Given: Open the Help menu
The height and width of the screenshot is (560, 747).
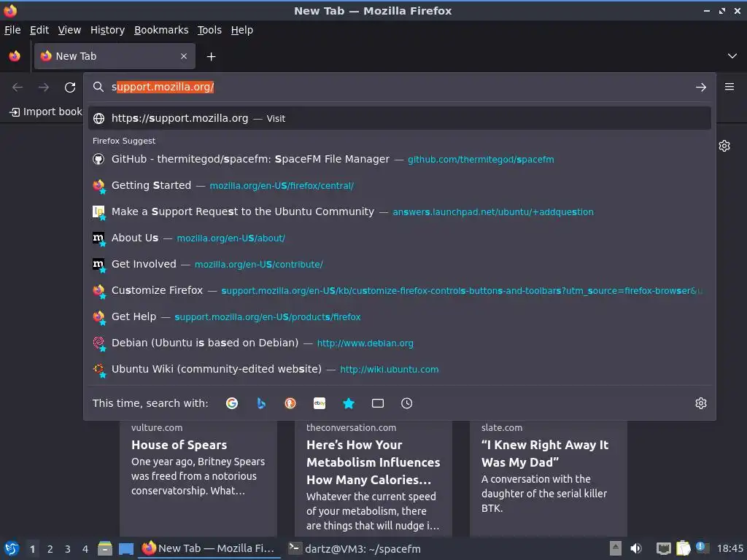Looking at the screenshot, I should 242,30.
